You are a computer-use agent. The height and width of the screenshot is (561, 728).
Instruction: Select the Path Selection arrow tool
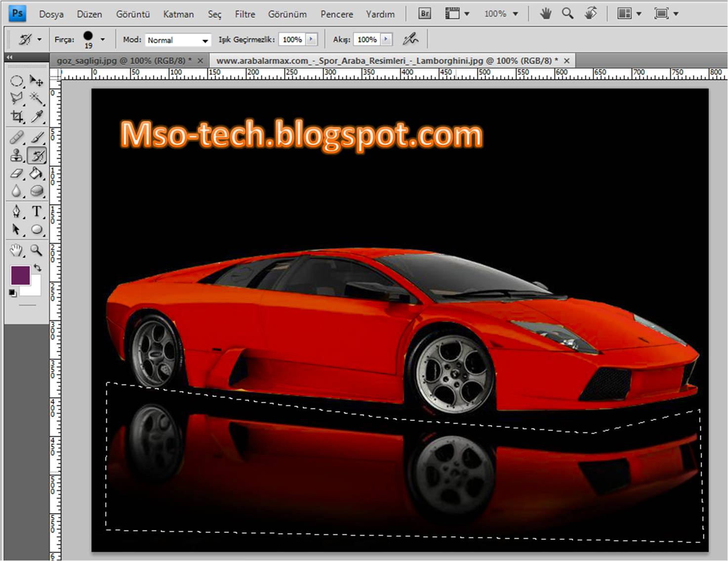pos(17,230)
